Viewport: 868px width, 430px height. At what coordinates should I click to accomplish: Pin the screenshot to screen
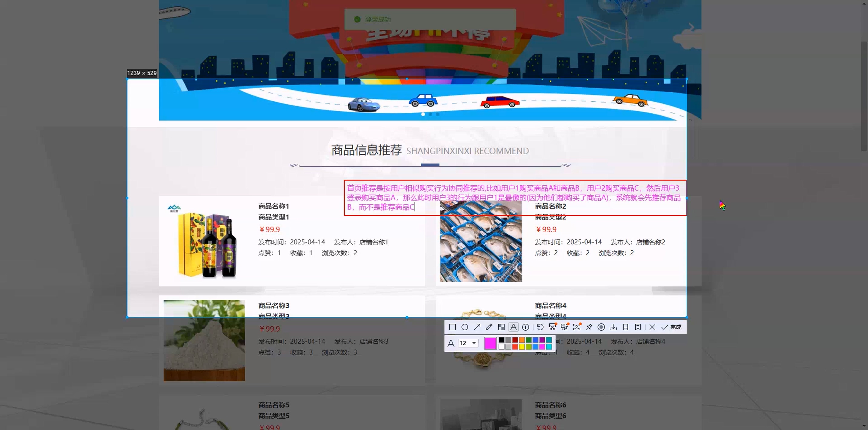click(589, 327)
